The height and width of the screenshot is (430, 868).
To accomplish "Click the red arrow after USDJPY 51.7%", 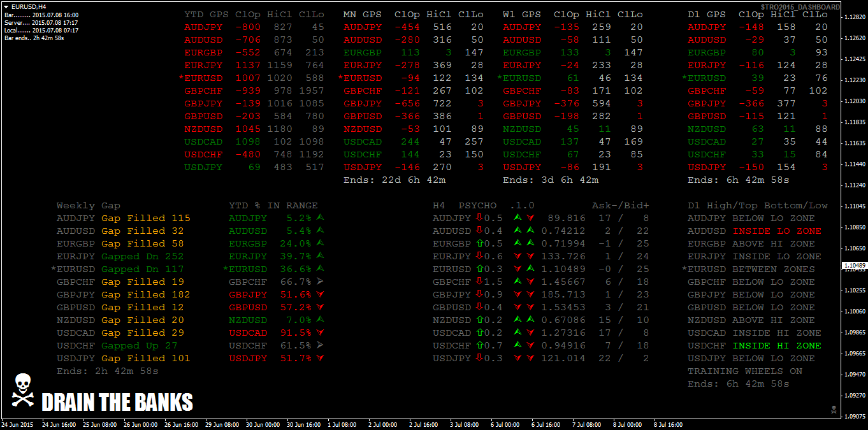I will pos(320,358).
